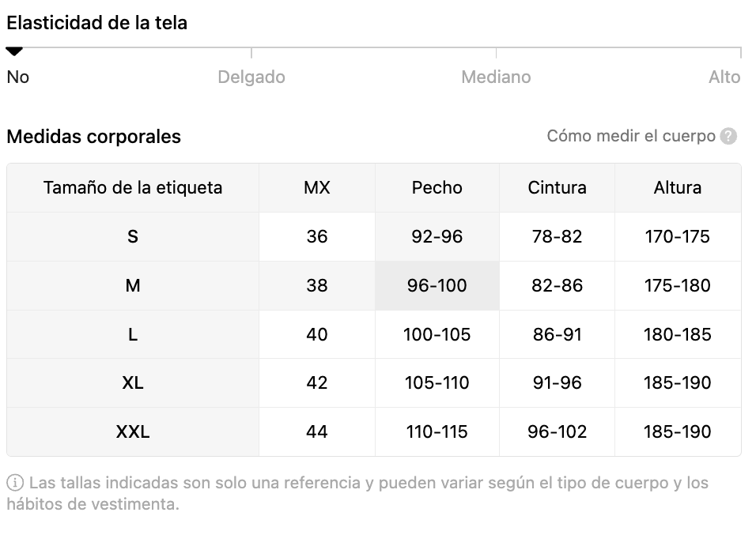Click the 'Pecho' column header

[x=437, y=188]
